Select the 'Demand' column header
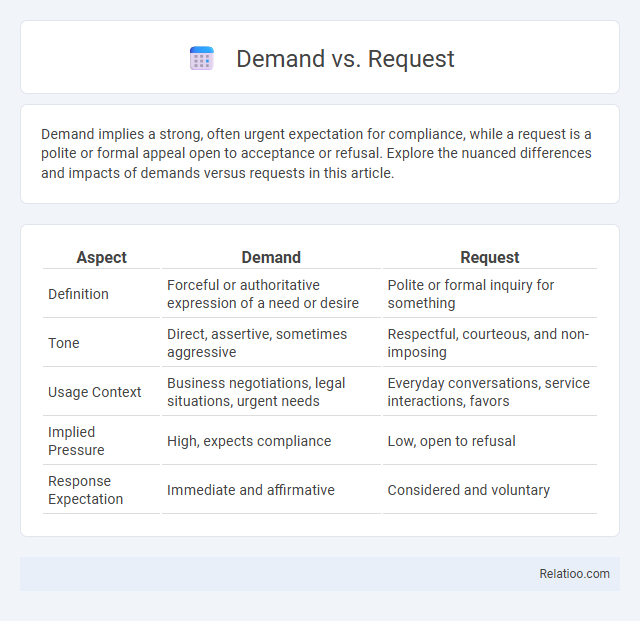The height and width of the screenshot is (621, 640). click(271, 257)
